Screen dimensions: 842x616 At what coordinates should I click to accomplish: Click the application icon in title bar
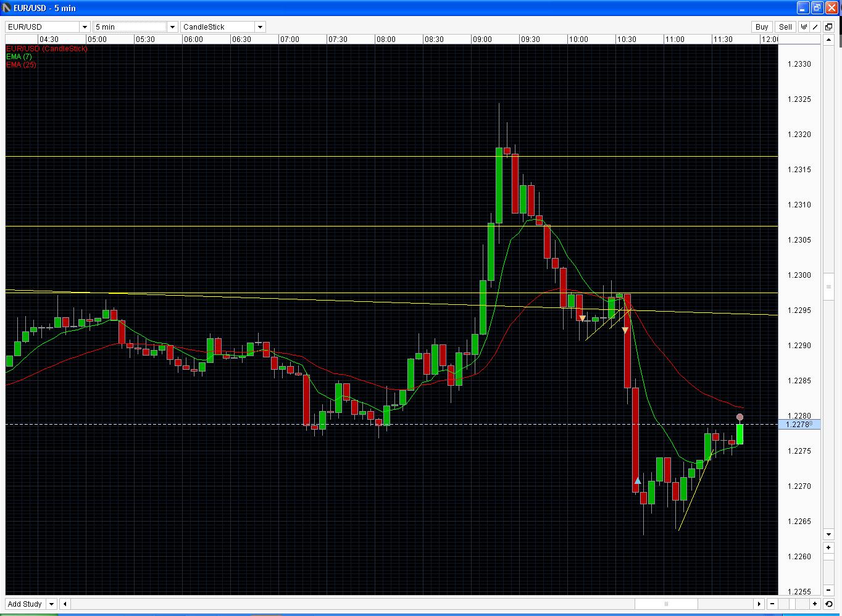7,8
